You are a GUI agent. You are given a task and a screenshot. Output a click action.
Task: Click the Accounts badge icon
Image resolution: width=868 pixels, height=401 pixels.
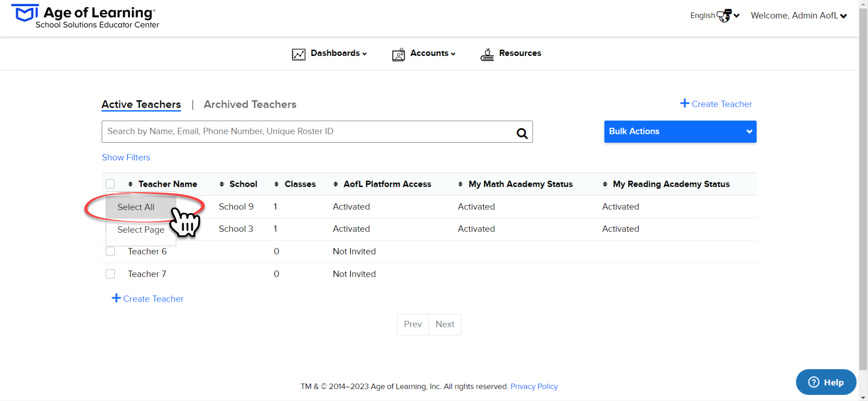pos(398,55)
